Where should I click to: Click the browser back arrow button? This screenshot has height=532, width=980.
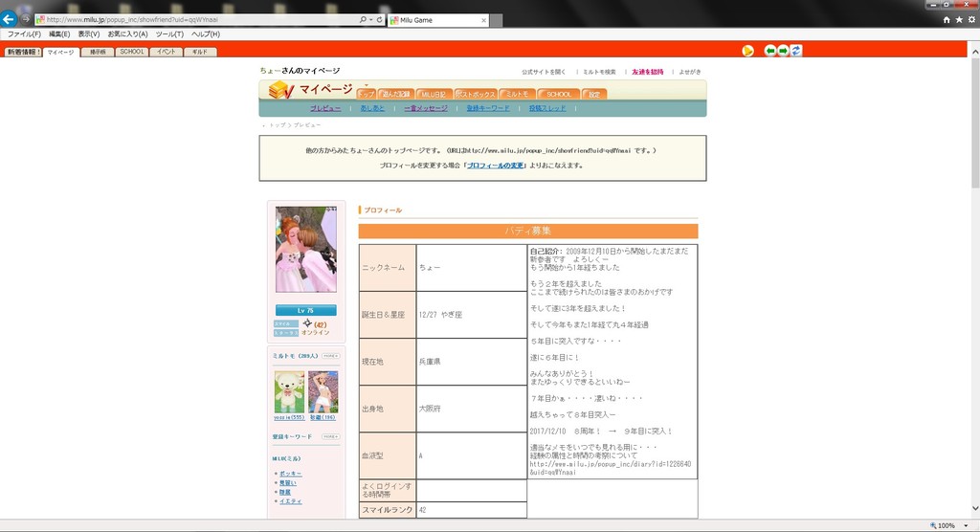coord(9,19)
